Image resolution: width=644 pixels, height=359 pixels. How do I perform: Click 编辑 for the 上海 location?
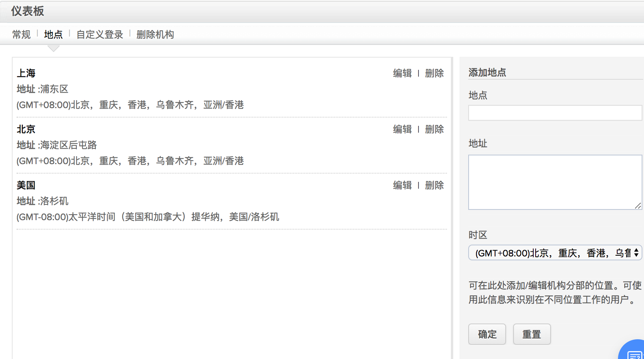click(x=402, y=73)
